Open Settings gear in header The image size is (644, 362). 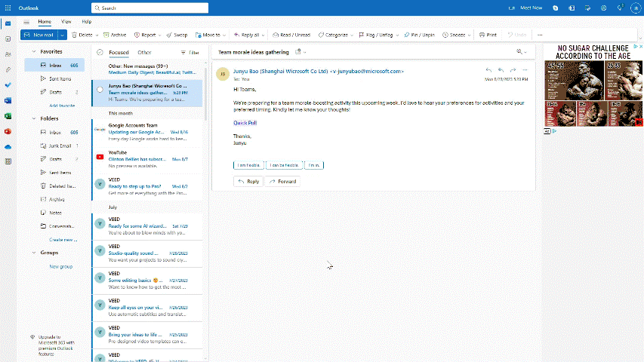tap(603, 8)
